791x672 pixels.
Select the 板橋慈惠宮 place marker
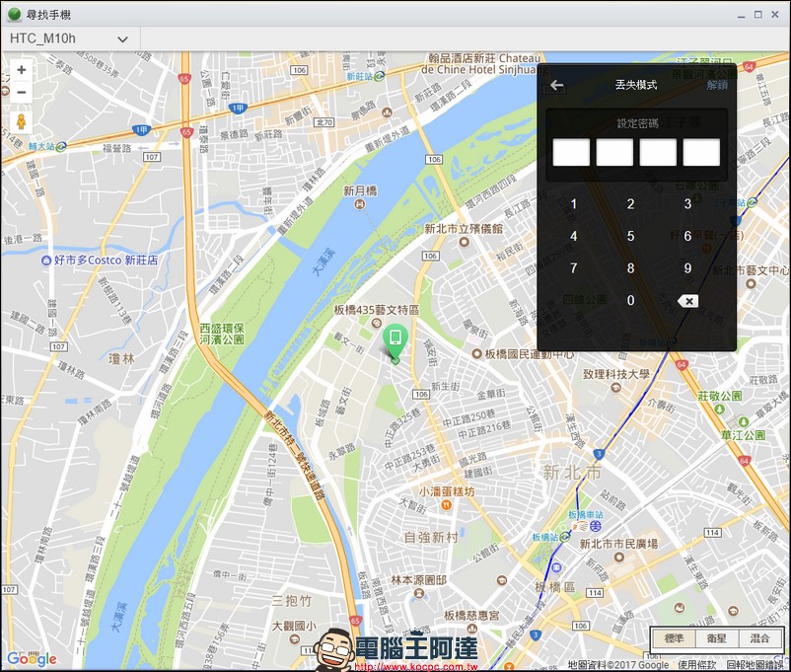tap(472, 628)
